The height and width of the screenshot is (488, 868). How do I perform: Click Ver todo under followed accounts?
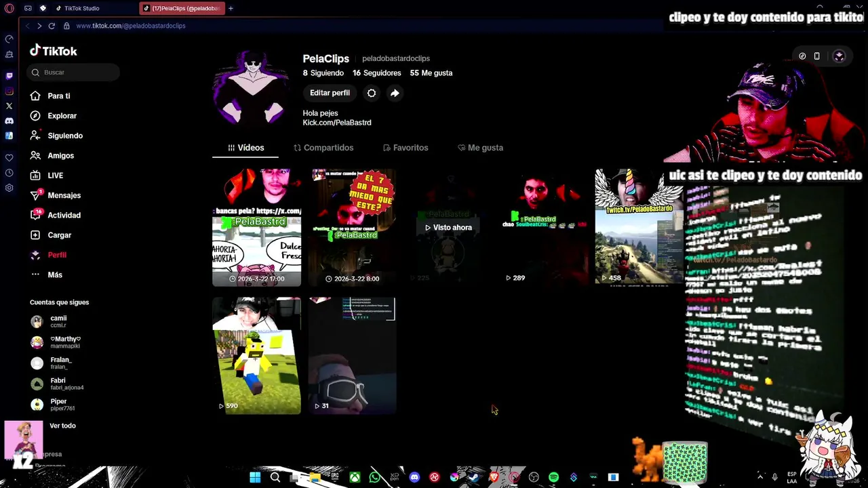point(62,426)
